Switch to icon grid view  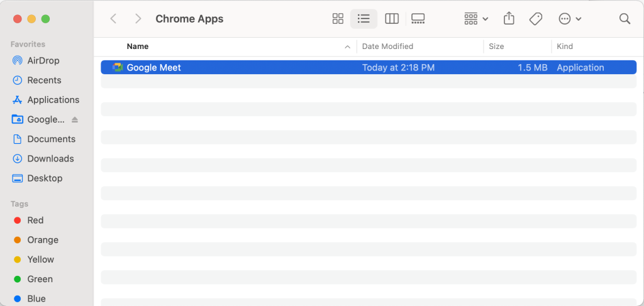(x=338, y=19)
